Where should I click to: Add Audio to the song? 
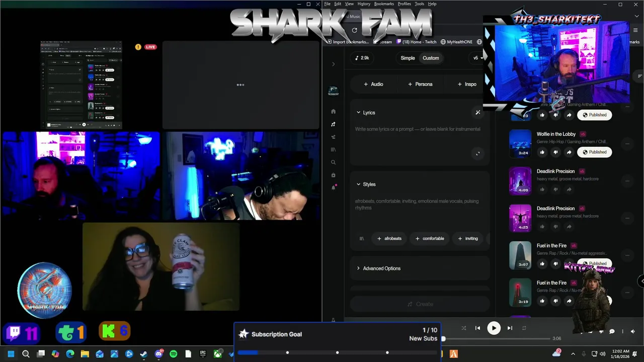[373, 84]
